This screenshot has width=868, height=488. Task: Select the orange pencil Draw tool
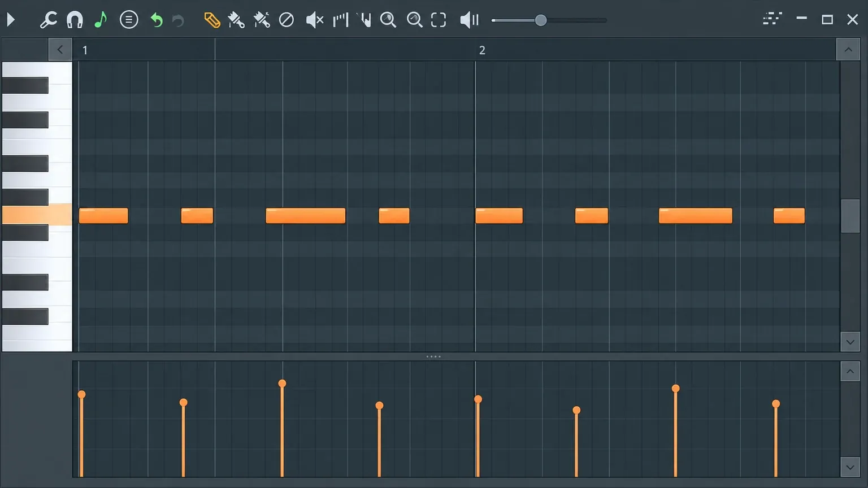[212, 20]
